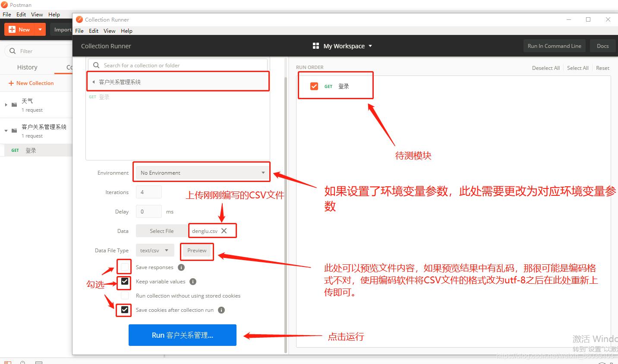The height and width of the screenshot is (364, 618).
Task: Collapse the 客户关系管理系统 collection in the sidebar
Action: [x=6, y=131]
